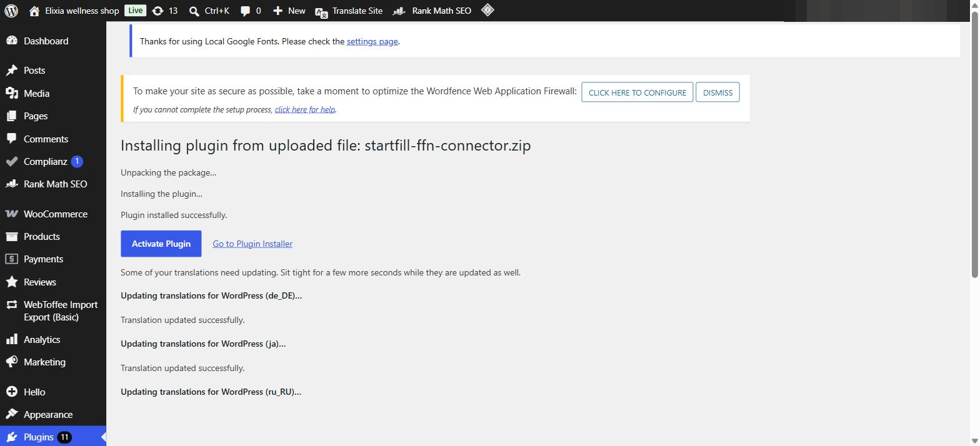The image size is (980, 446).
Task: Open the Local Google Fonts settings page link
Action: pyautogui.click(x=372, y=41)
